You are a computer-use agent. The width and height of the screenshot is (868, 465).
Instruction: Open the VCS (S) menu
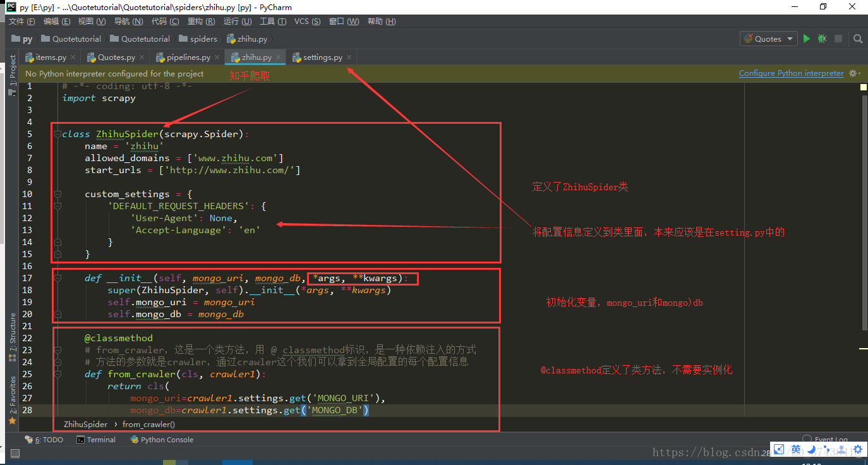308,21
